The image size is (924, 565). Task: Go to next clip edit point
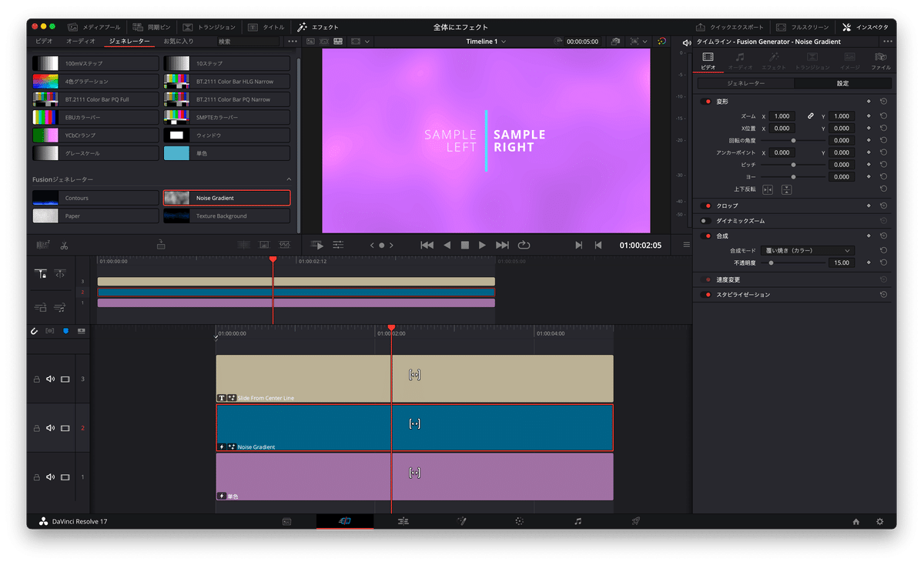pyautogui.click(x=579, y=246)
